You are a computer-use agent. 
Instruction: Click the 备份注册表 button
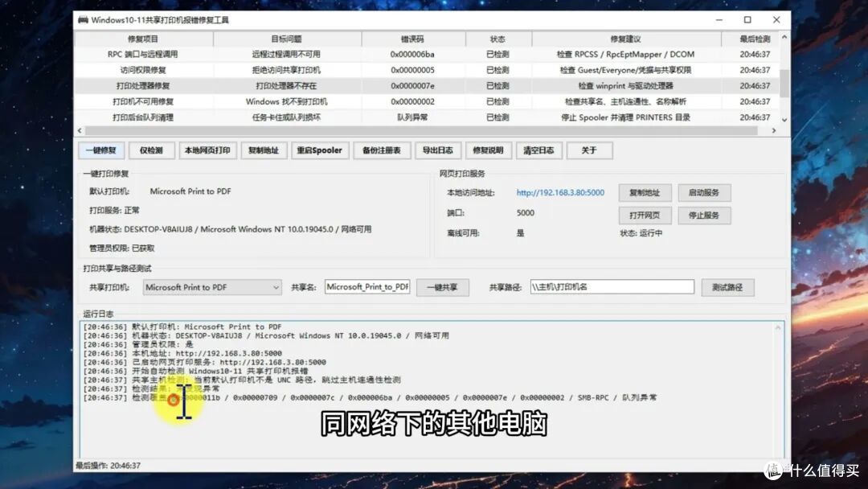tap(382, 150)
